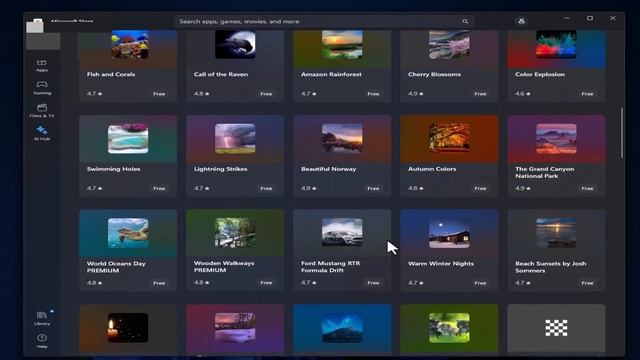The image size is (640, 360).
Task: Open the purple snowy lake thumbnail
Action: (235, 328)
